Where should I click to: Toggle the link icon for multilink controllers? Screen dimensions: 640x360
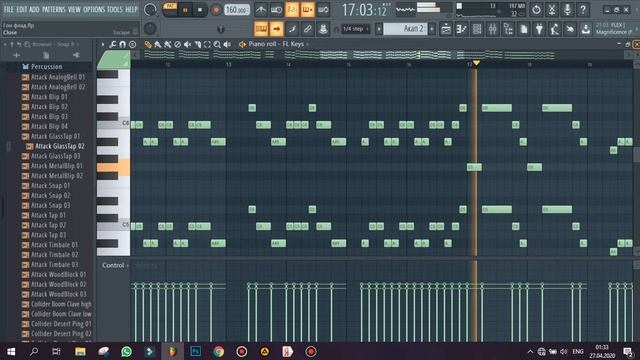[x=307, y=29]
